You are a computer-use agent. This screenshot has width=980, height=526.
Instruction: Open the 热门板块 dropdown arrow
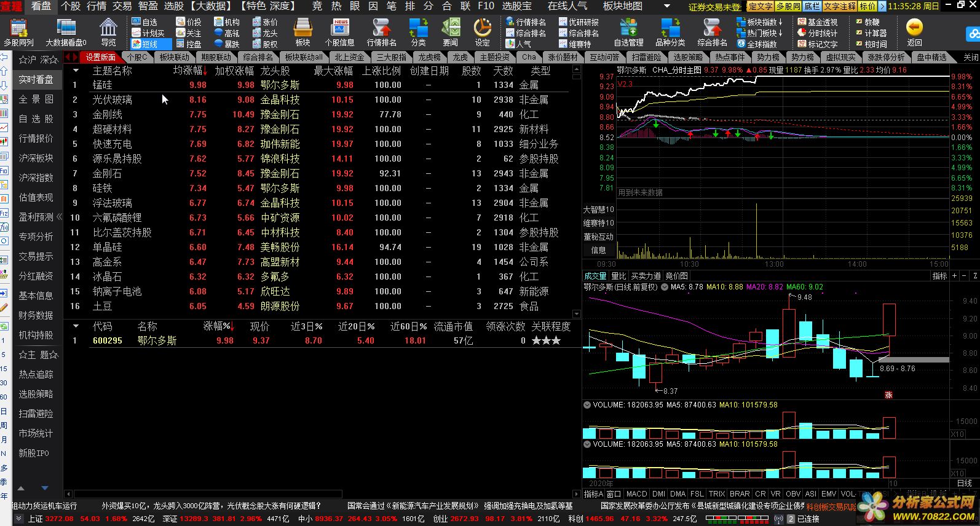coord(781,33)
